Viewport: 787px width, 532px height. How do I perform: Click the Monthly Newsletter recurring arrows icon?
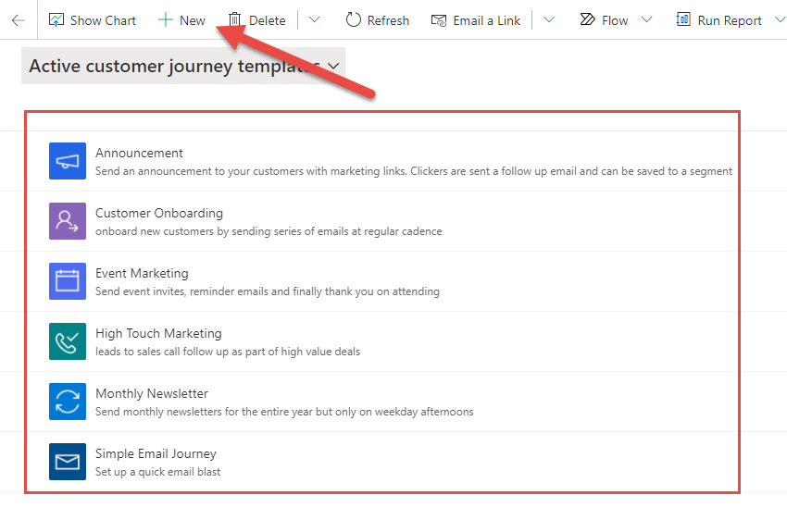pyautogui.click(x=68, y=402)
